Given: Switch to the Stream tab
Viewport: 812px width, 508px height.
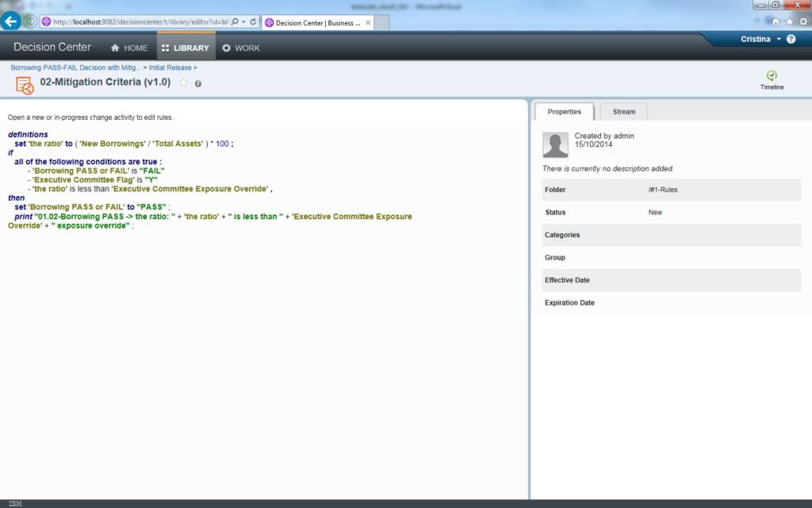Looking at the screenshot, I should point(623,112).
